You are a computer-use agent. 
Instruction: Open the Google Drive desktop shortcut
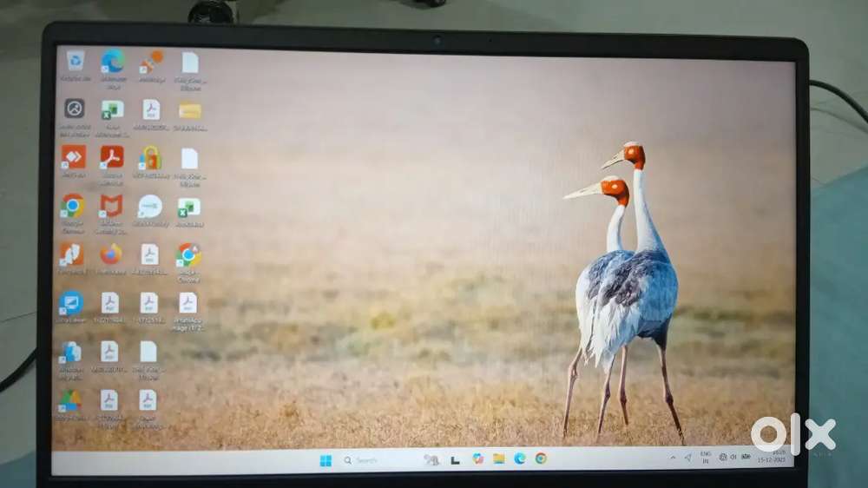click(70, 401)
